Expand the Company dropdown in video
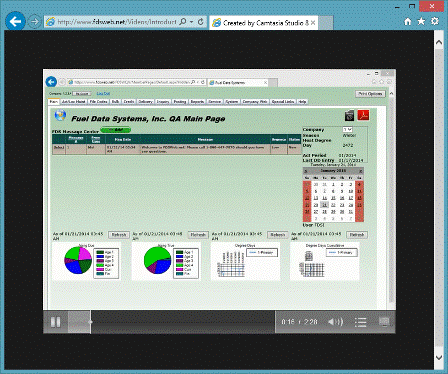The width and height of the screenshot is (448, 374). (348, 129)
